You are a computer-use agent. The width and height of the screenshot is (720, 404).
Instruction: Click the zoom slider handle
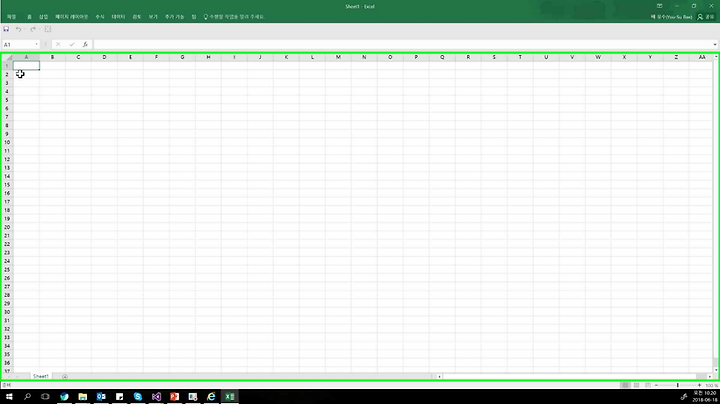(677, 385)
